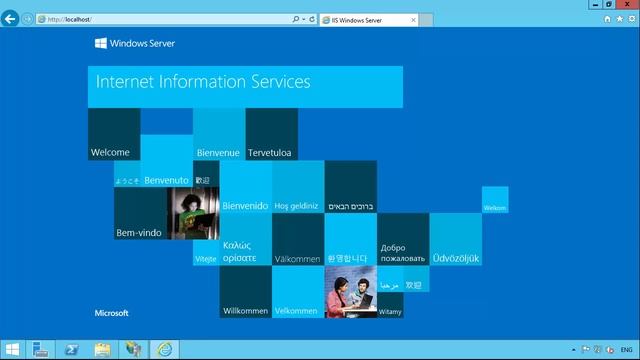Image resolution: width=640 pixels, height=360 pixels.
Task: Refresh the page with the reload icon
Action: point(312,19)
